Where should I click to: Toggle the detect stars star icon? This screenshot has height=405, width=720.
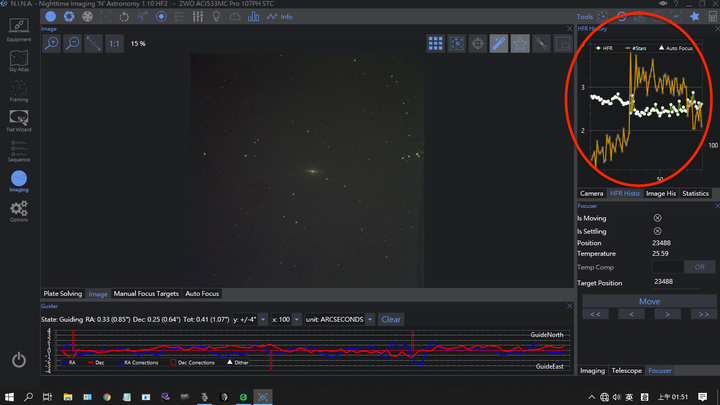(x=520, y=44)
